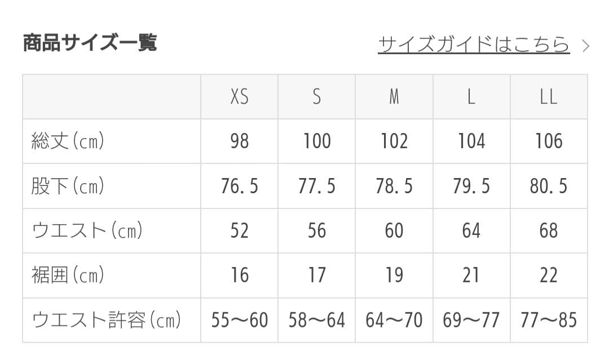
Task: Click the 77〜85 waist tolerance for size LL
Action: pos(549,319)
